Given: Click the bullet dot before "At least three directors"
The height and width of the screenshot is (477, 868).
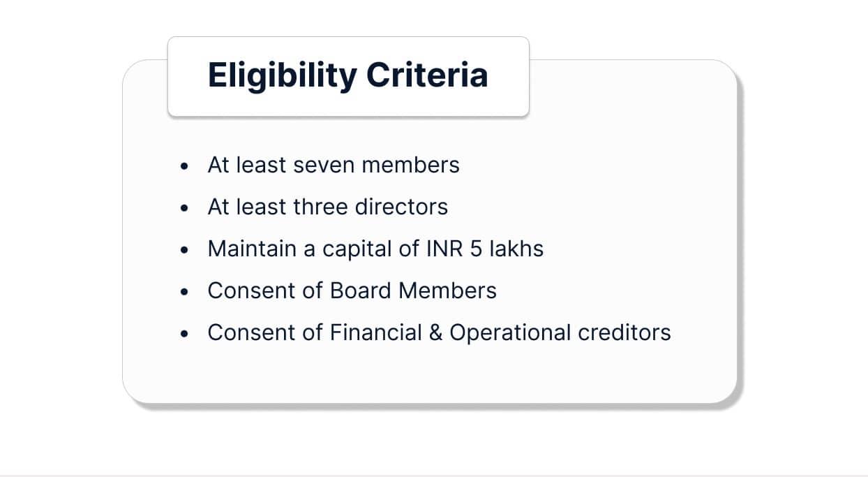Looking at the screenshot, I should click(x=184, y=208).
